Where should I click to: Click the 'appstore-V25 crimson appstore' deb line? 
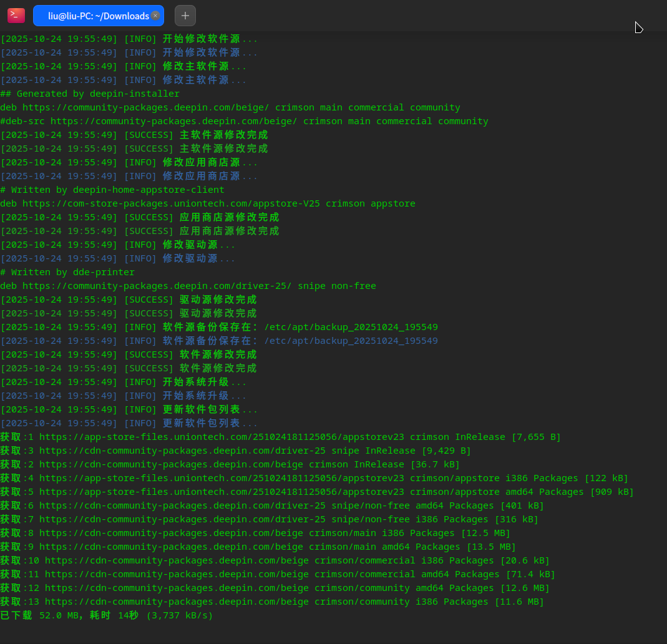click(208, 203)
